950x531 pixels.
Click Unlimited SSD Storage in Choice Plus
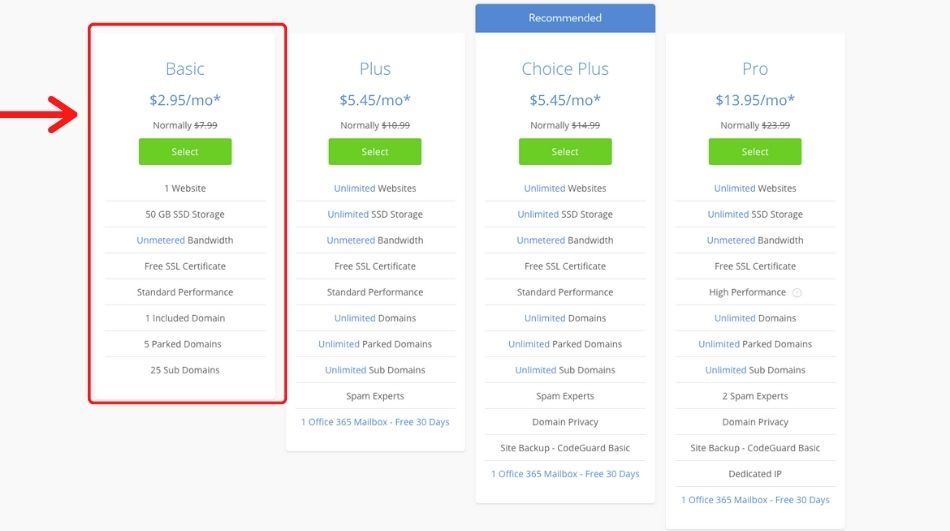[x=565, y=215]
